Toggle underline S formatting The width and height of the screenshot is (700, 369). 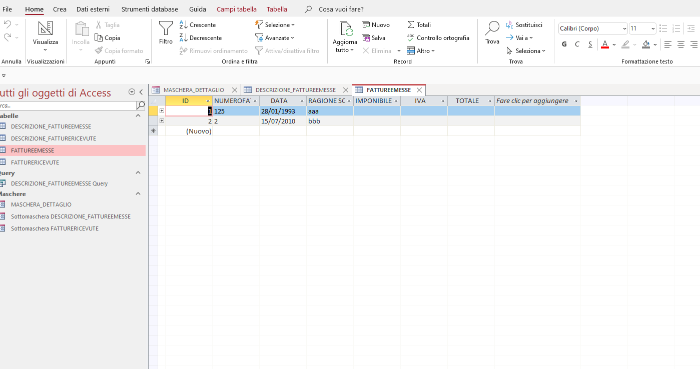590,44
